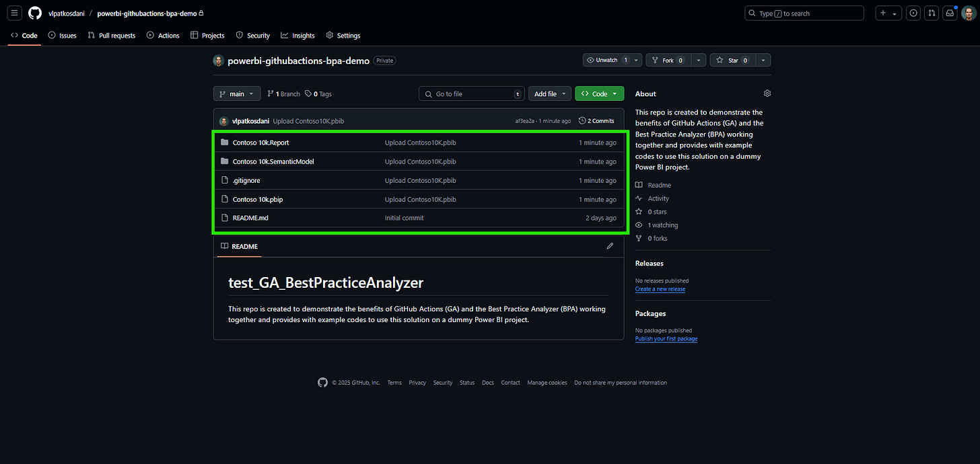
Task: View the 0 forks link
Action: [651, 238]
